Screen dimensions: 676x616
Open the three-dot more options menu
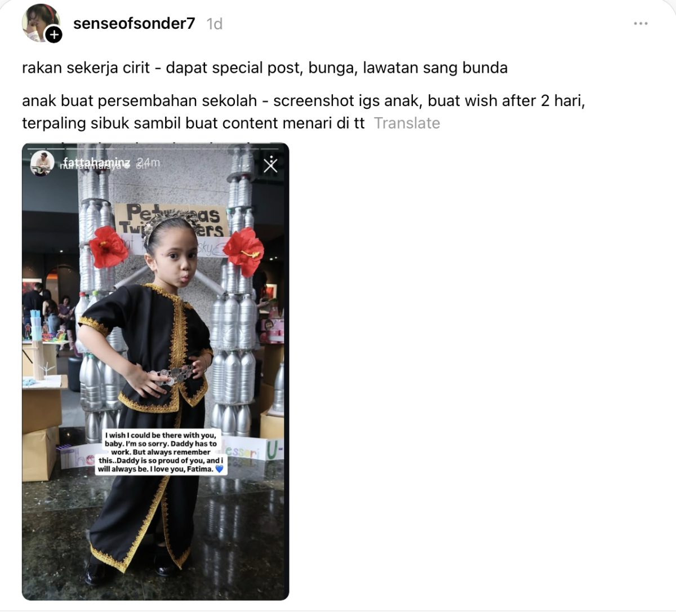pyautogui.click(x=641, y=24)
